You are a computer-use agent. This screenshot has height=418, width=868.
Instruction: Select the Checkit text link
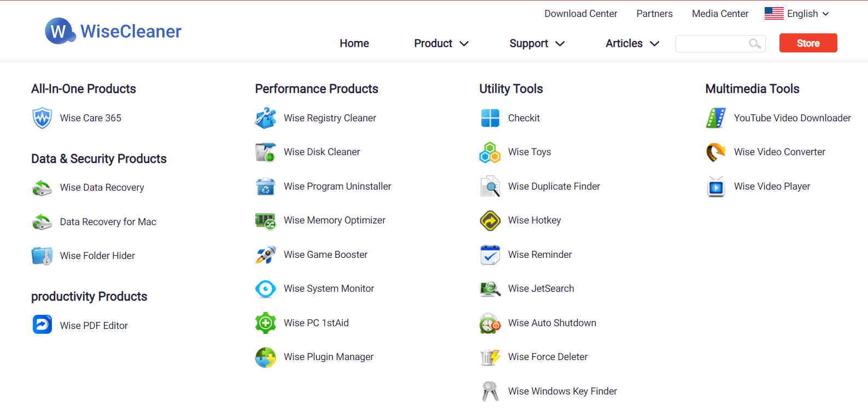524,118
